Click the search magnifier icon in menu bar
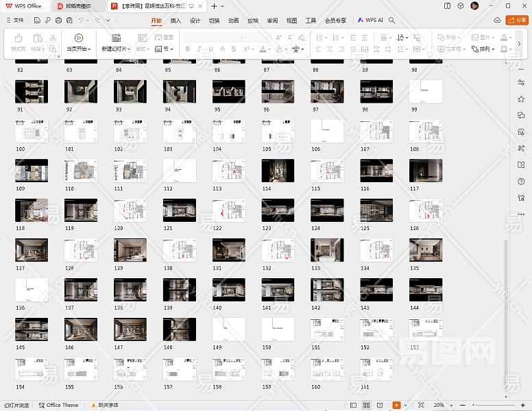Viewport: 532px width, 411px height. [x=391, y=21]
